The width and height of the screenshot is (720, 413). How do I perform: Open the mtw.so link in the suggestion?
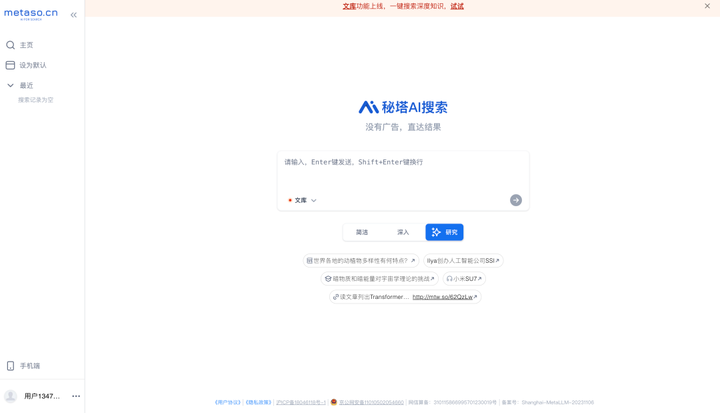click(443, 297)
